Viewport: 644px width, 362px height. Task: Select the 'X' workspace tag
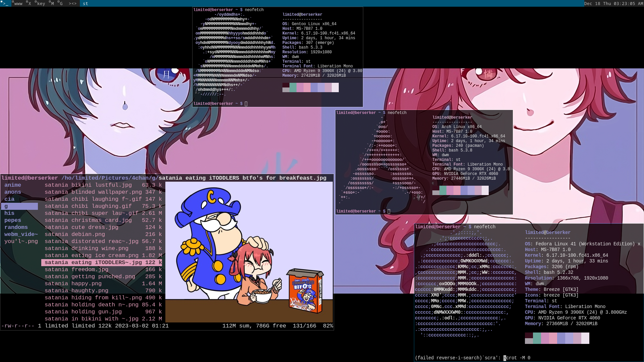[29, 3]
